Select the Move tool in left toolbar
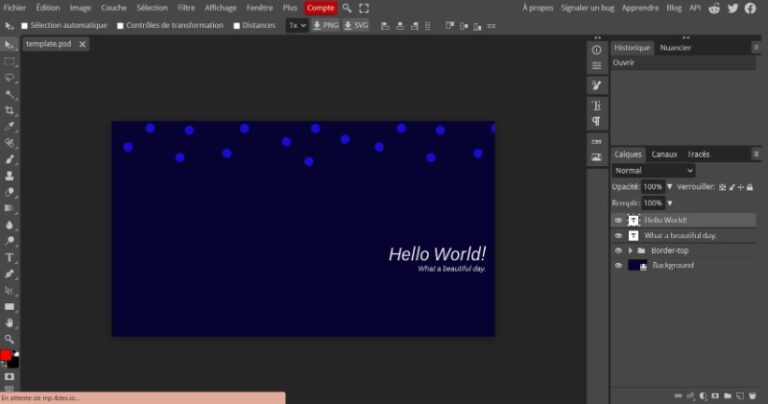768x404 pixels. click(9, 45)
